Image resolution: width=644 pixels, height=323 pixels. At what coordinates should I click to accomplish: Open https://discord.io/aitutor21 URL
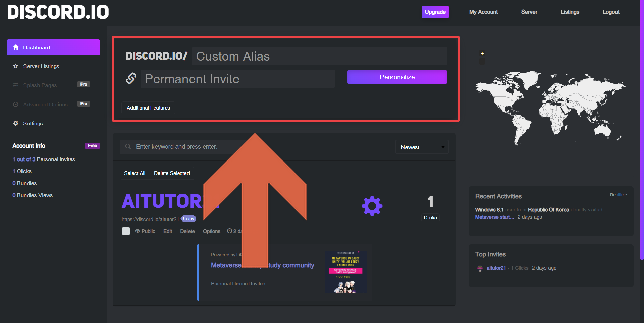pyautogui.click(x=150, y=219)
